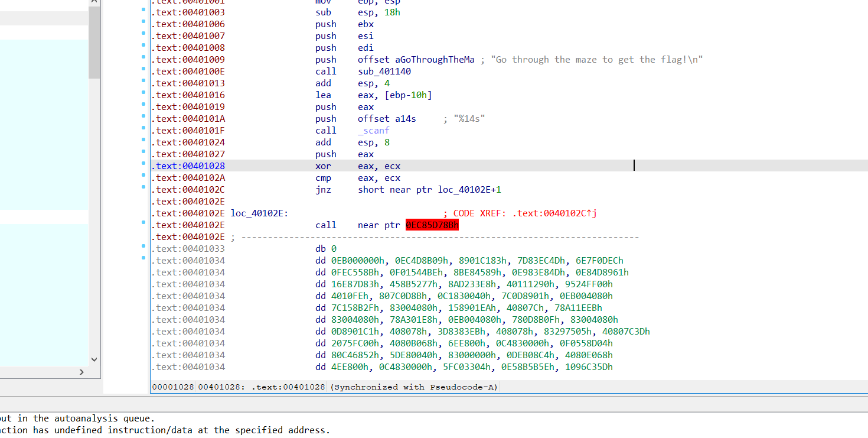The width and height of the screenshot is (868, 438).
Task: Toggle breakpoint dot beside .text:00401028
Action: coord(143,164)
